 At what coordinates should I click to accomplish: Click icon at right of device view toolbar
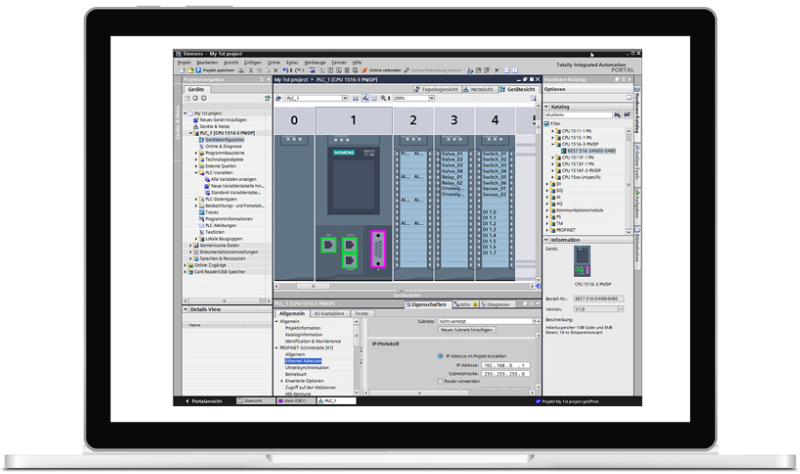pos(533,98)
